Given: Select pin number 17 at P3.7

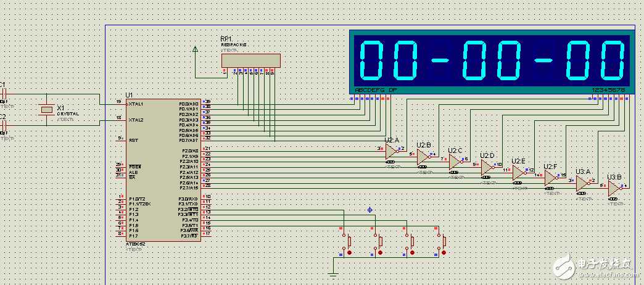Looking at the screenshot, I should pos(208,234).
